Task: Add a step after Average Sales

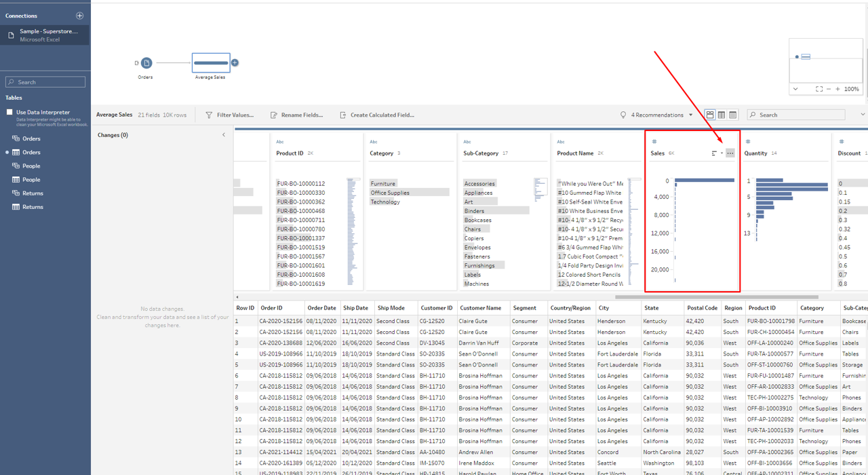Action: tap(235, 63)
